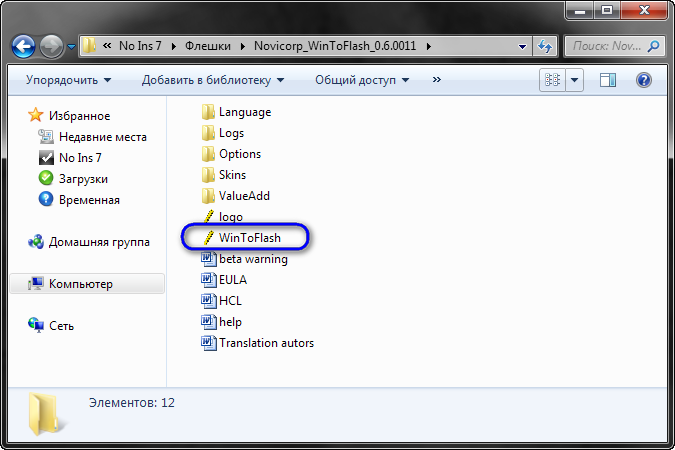Image resolution: width=675 pixels, height=450 pixels.
Task: Select Компьютер in navigation pane
Action: (x=87, y=284)
